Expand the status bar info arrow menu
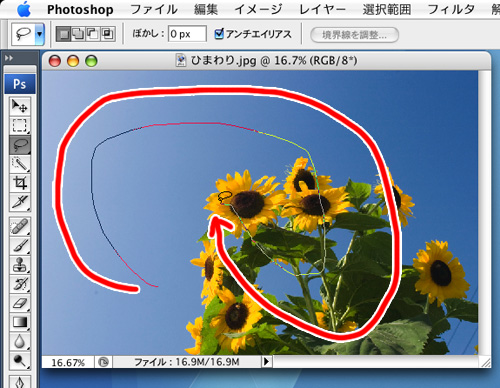The width and height of the screenshot is (500, 388). [x=266, y=361]
